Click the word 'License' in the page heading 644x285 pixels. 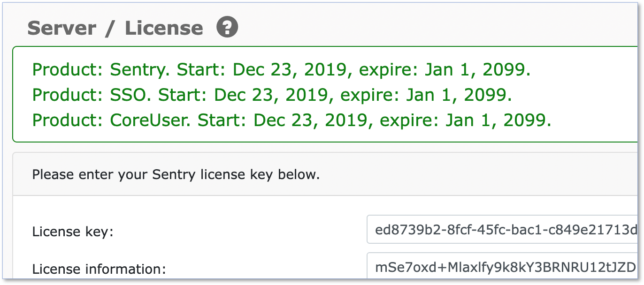point(164,28)
